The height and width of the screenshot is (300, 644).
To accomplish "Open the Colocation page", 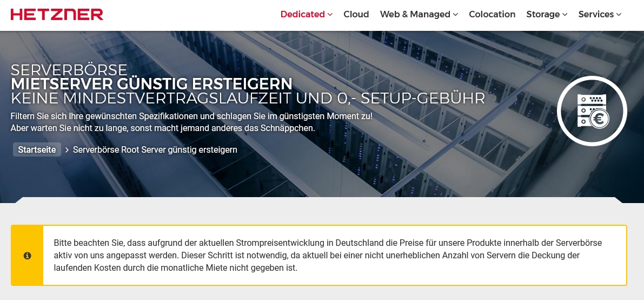I will click(x=492, y=15).
